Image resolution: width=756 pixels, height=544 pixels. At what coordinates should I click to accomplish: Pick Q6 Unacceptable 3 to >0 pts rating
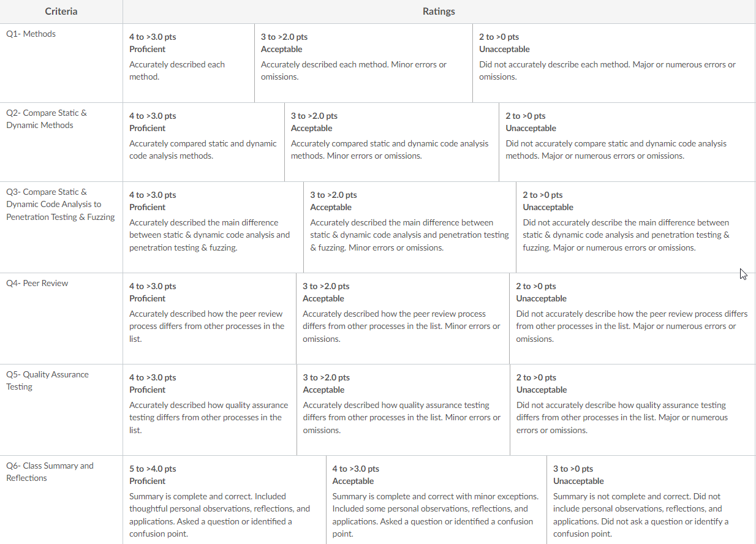651,500
